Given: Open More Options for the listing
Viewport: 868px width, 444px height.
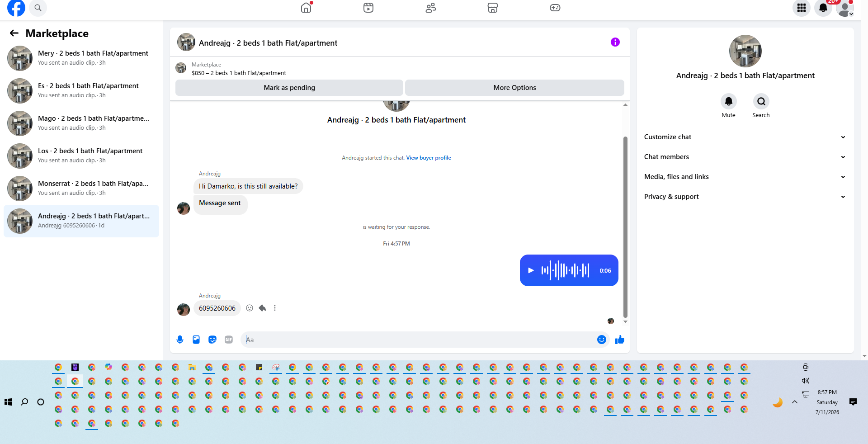Looking at the screenshot, I should point(514,88).
